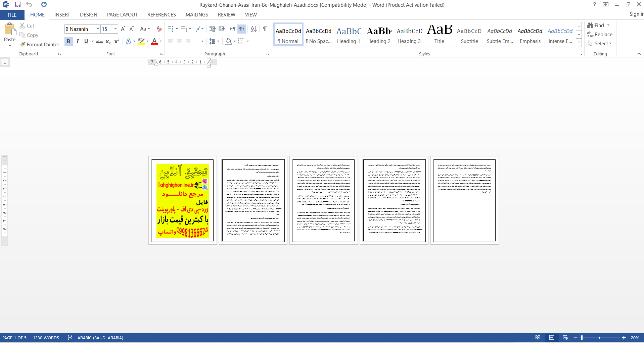This screenshot has width=644, height=343.
Task: Apply superscript formatting
Action: point(117,41)
